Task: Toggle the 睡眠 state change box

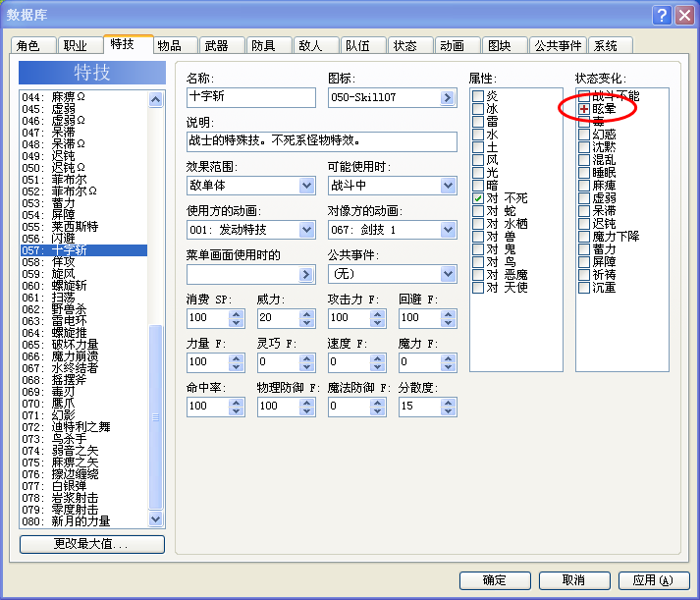Action: [584, 173]
